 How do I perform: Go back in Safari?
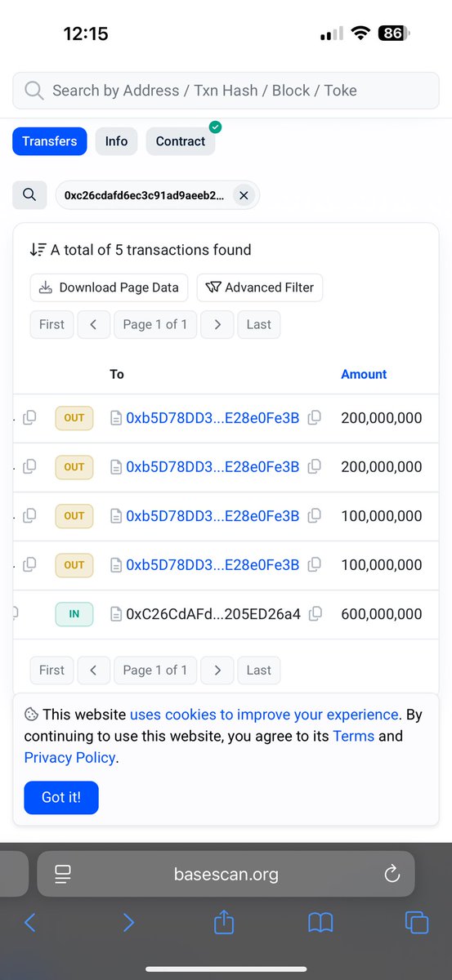pyautogui.click(x=30, y=923)
